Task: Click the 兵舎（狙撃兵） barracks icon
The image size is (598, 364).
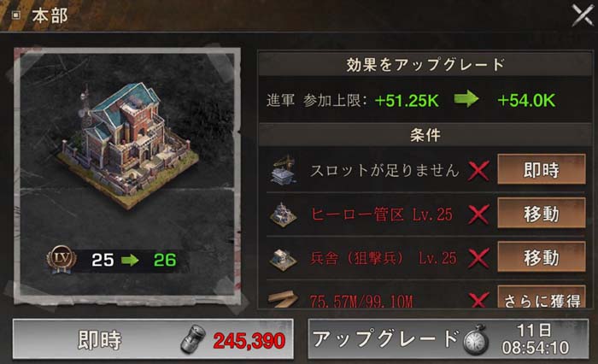Action: (284, 258)
